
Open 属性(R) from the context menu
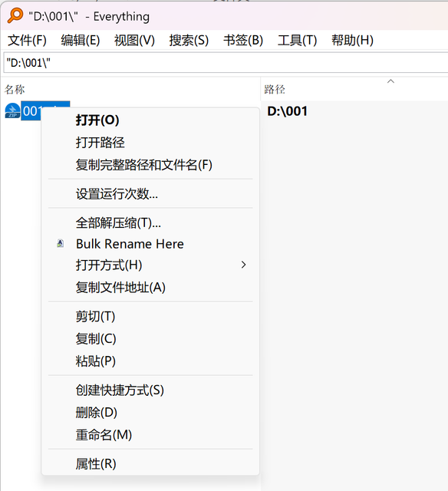coord(150,463)
